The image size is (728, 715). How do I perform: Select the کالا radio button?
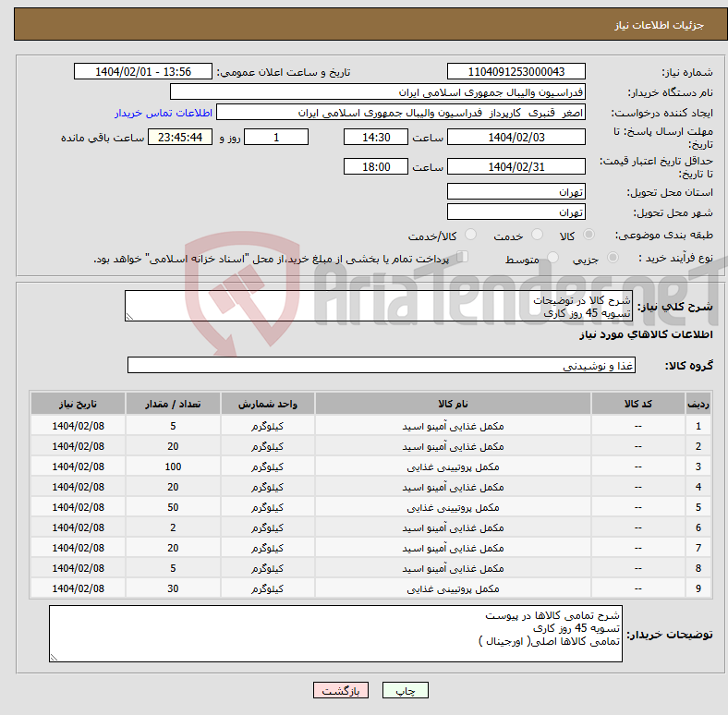click(x=588, y=235)
